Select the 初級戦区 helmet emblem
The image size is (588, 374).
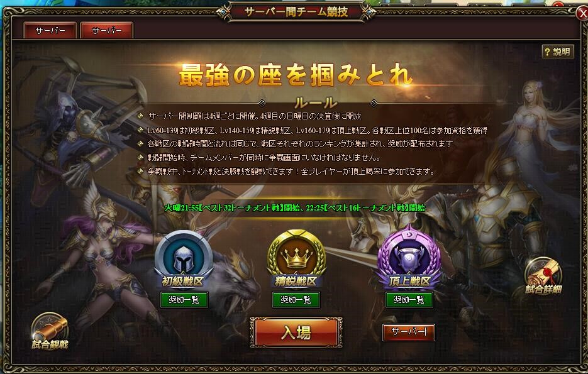pyautogui.click(x=184, y=258)
